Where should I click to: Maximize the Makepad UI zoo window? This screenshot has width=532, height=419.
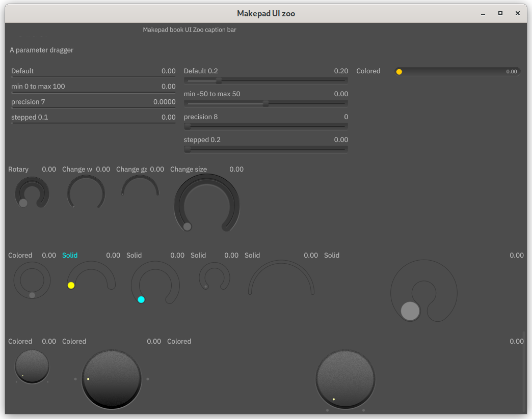(500, 13)
